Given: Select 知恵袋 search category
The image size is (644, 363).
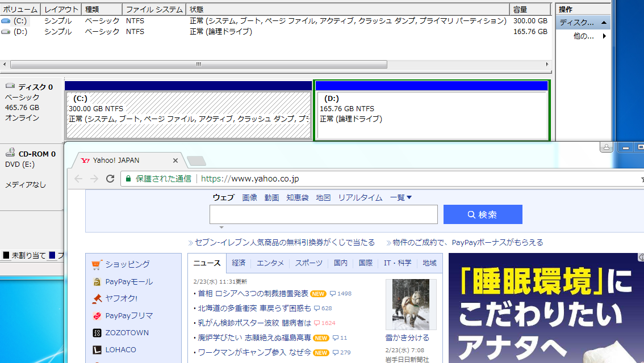Looking at the screenshot, I should point(298,198).
